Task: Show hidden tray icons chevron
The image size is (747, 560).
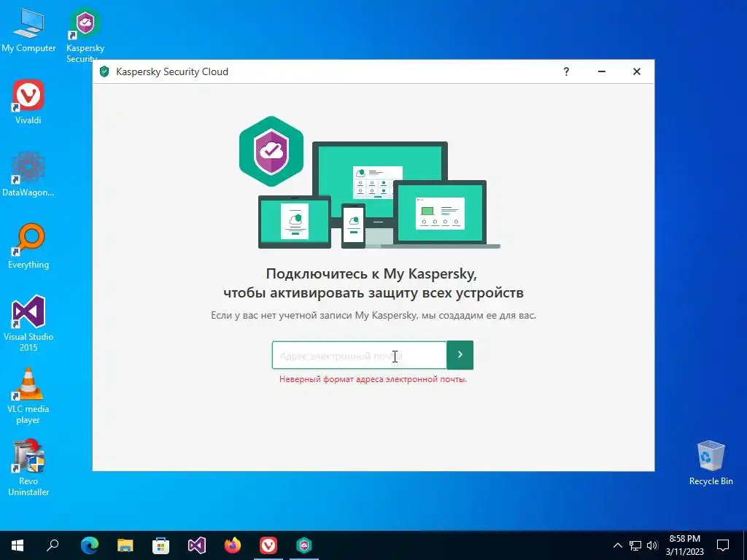Action: pos(617,545)
